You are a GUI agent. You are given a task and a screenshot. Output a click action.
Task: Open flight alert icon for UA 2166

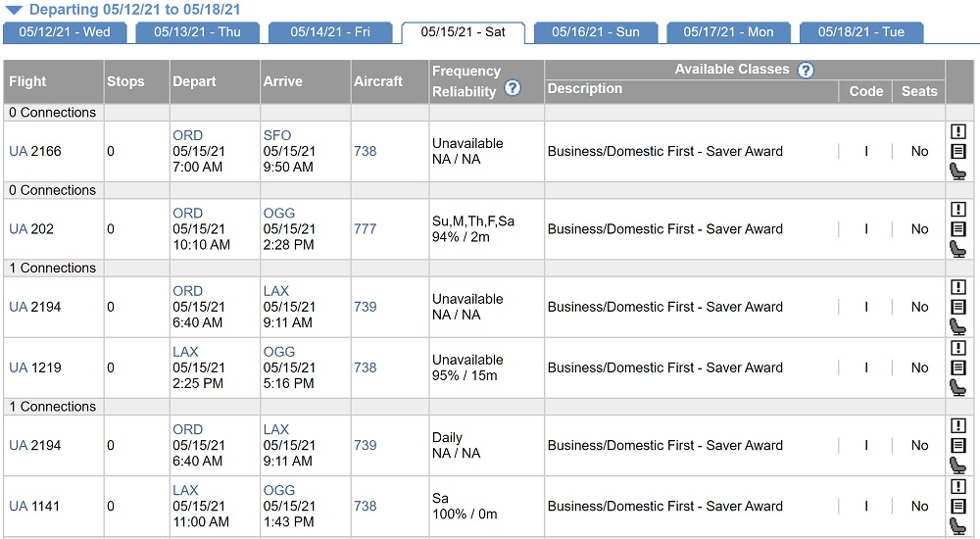click(958, 131)
